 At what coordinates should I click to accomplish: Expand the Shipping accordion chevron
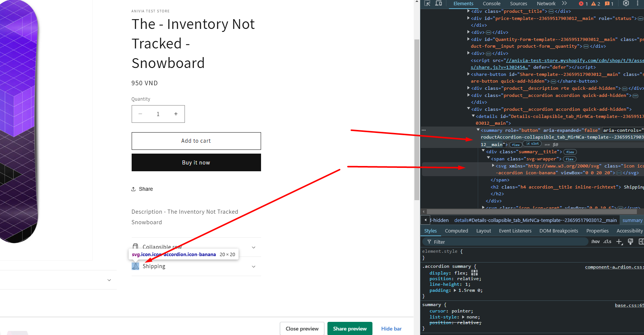254,267
